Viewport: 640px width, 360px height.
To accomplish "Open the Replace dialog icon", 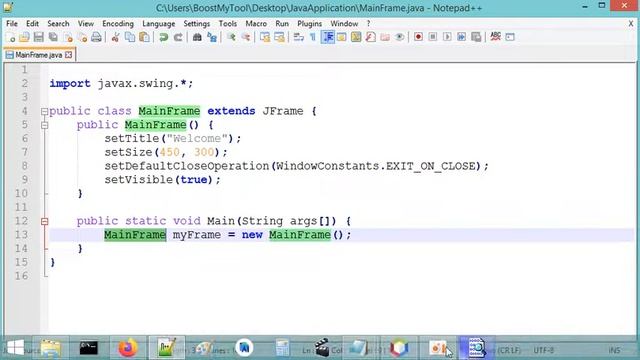I will point(212,37).
